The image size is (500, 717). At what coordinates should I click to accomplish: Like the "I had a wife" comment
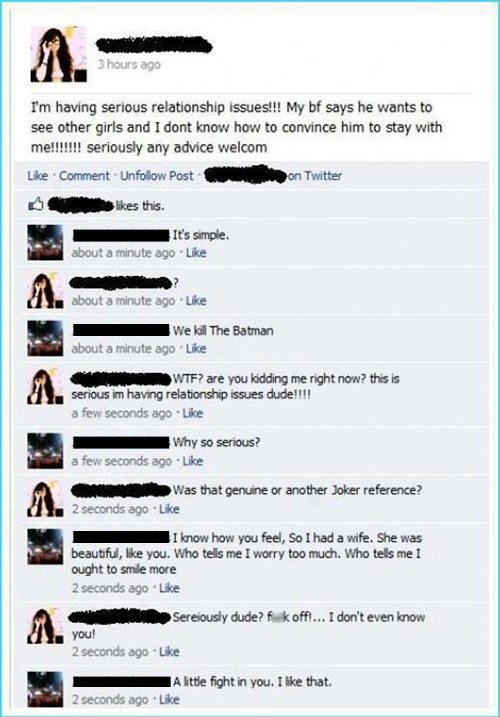(x=169, y=588)
